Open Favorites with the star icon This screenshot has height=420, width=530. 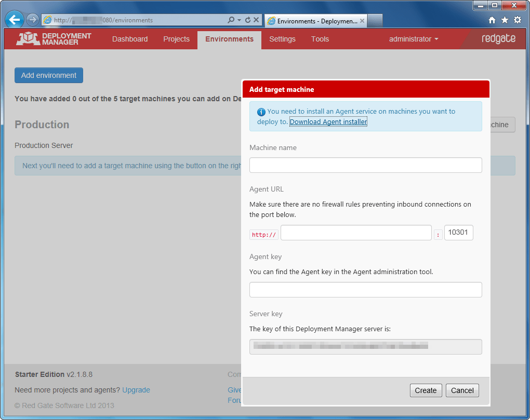click(x=505, y=20)
